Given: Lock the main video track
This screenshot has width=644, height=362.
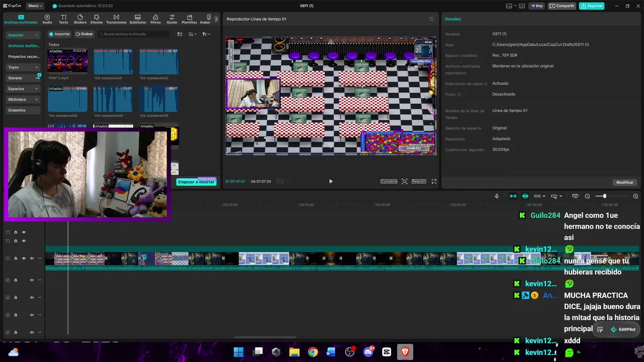Looking at the screenshot, I should pyautogui.click(x=16, y=258).
